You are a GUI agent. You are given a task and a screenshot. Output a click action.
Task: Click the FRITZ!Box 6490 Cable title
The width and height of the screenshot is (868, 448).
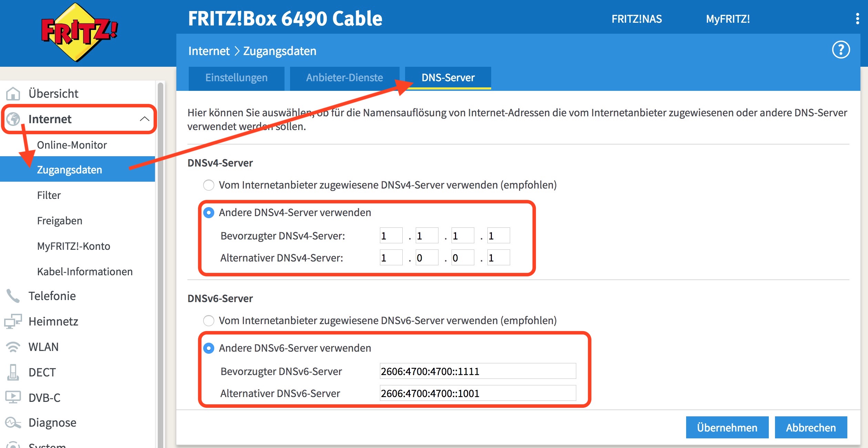coord(285,19)
